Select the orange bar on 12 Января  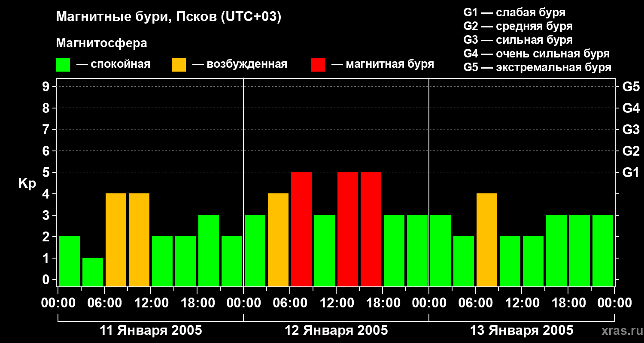[278, 240]
